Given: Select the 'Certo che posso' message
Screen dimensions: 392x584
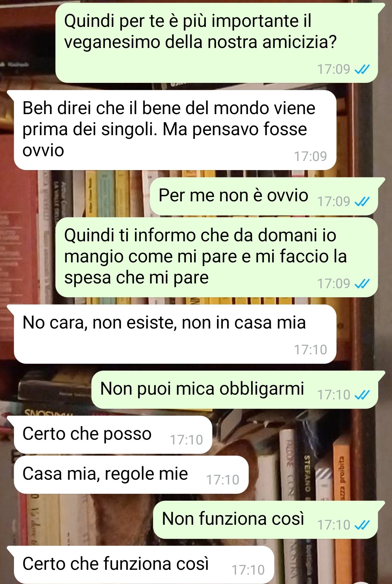Looking at the screenshot, I should [113, 435].
